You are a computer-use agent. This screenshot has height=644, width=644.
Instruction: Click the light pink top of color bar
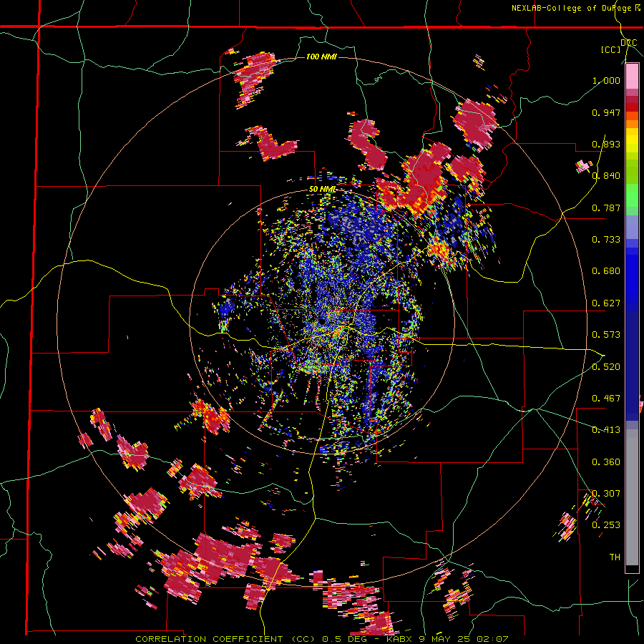[x=632, y=76]
